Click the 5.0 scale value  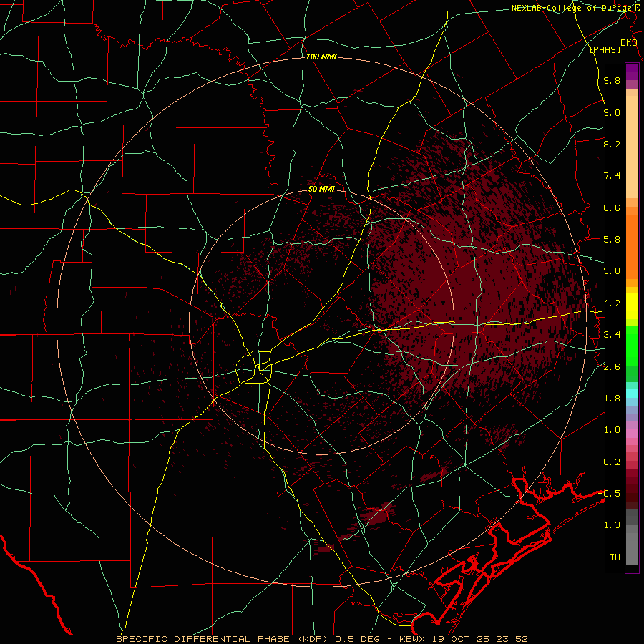click(612, 271)
